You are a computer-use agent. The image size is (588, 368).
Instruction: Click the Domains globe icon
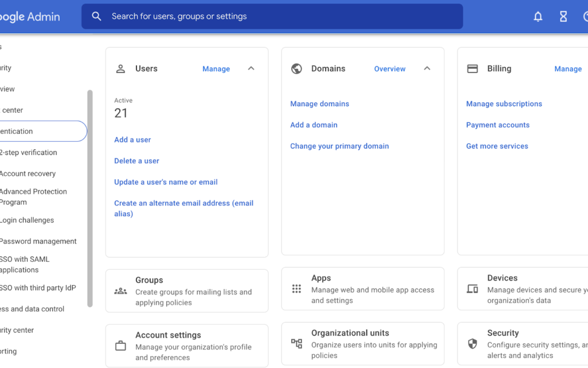point(296,69)
